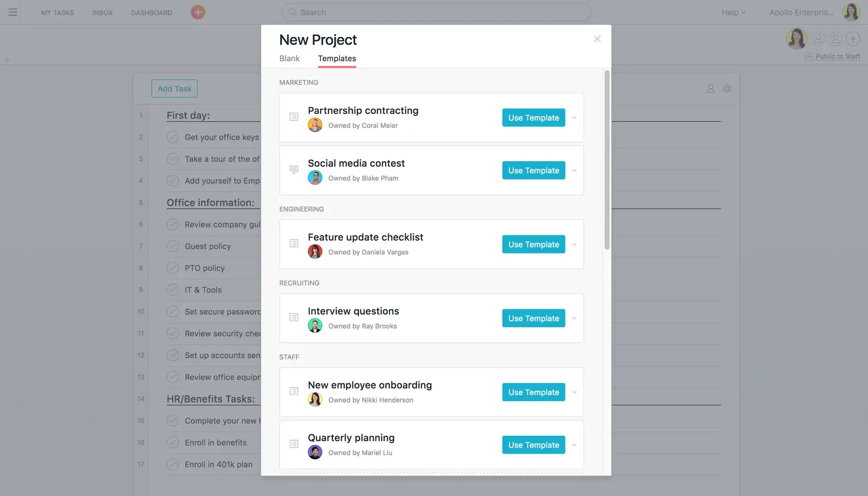The image size is (868, 496).
Task: Click the assignee person icon in task list header
Action: [710, 88]
